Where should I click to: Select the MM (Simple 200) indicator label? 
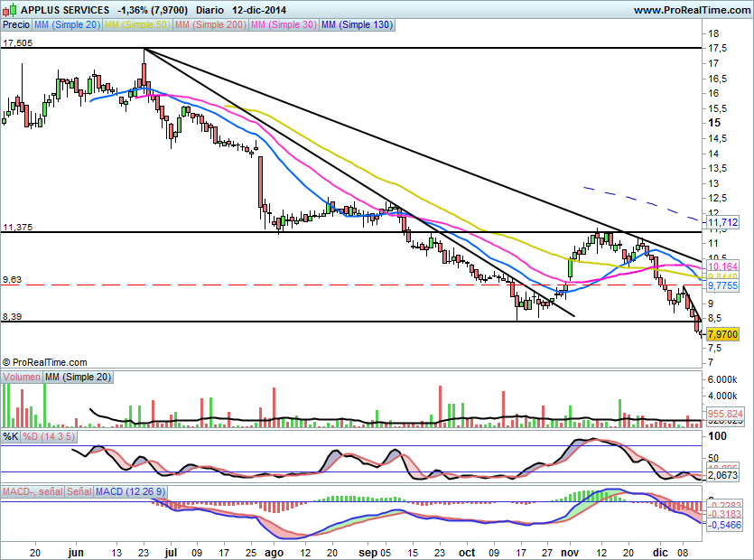pos(210,24)
